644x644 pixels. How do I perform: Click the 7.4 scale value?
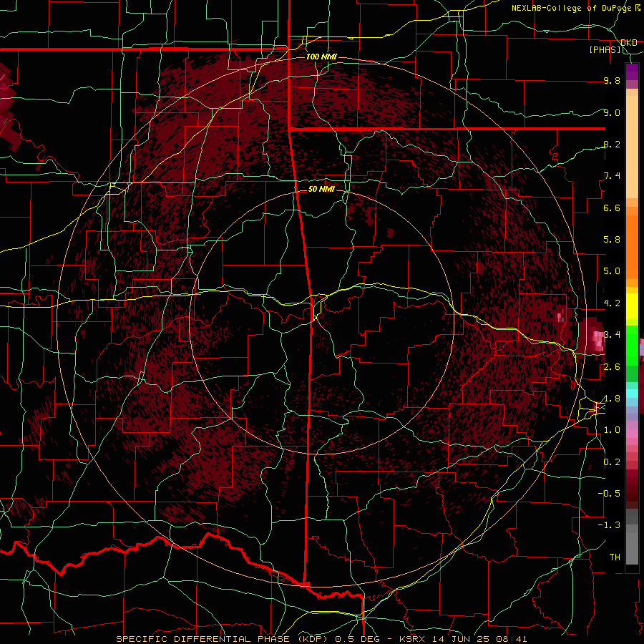[612, 176]
